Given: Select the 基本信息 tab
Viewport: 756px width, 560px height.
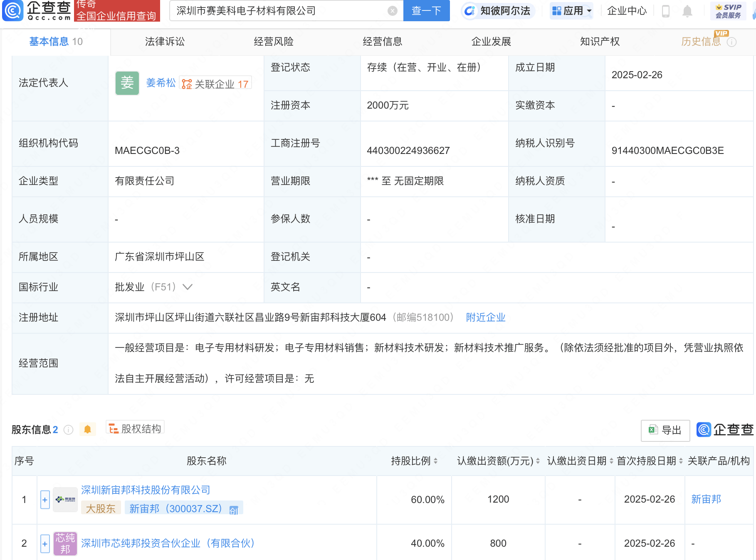Looking at the screenshot, I should coord(56,42).
